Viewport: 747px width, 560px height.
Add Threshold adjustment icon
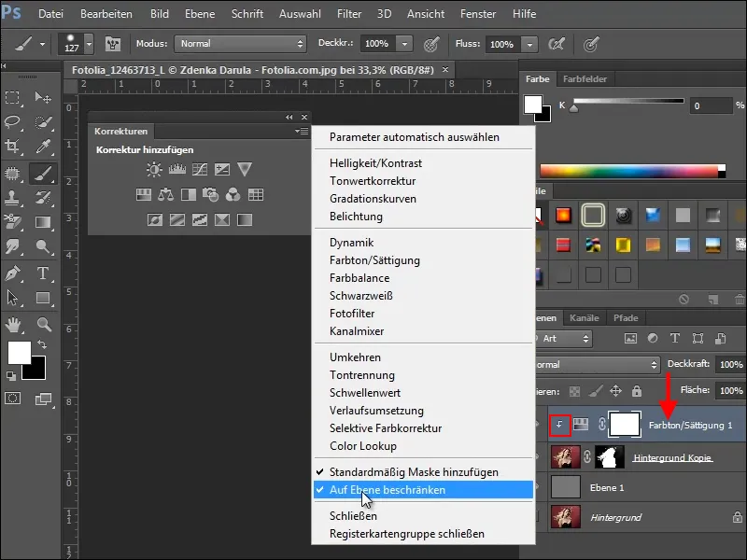click(200, 219)
